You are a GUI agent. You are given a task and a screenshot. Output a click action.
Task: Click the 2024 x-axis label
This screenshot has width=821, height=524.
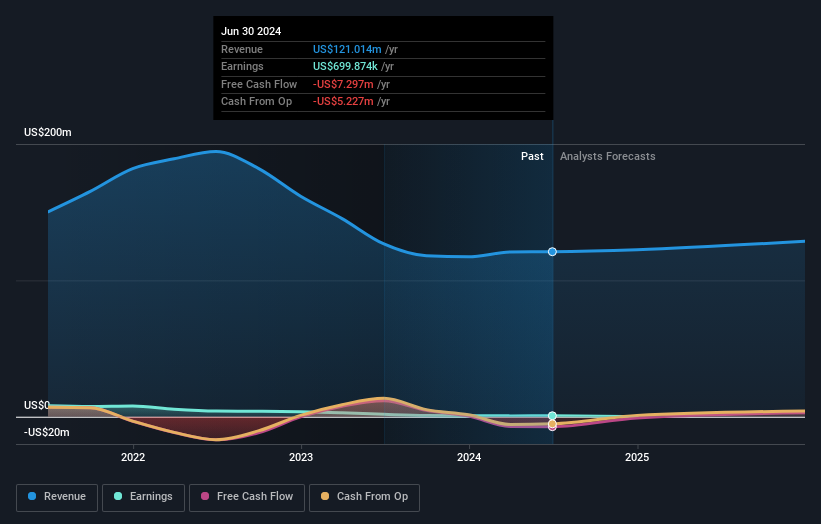tap(469, 458)
